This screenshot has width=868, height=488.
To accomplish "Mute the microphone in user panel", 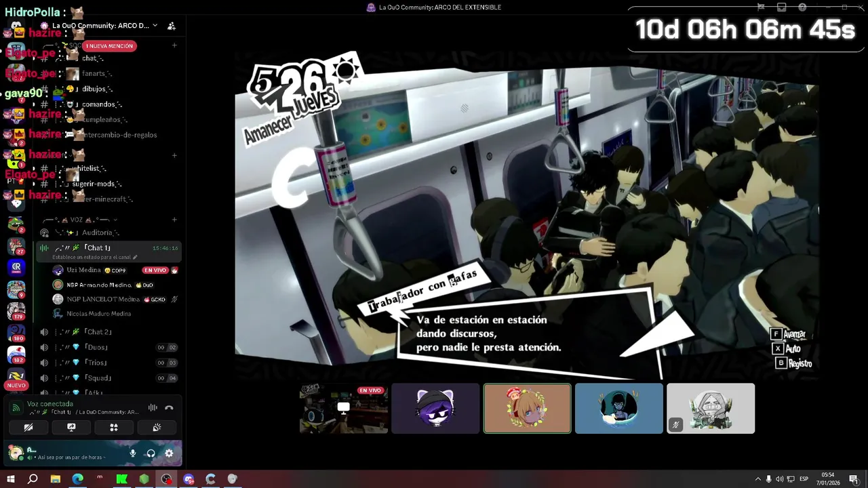I will 133,453.
